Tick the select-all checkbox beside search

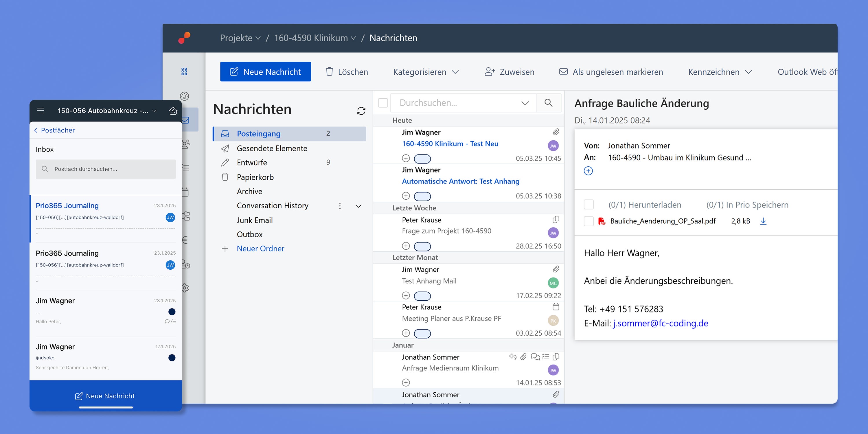(383, 103)
